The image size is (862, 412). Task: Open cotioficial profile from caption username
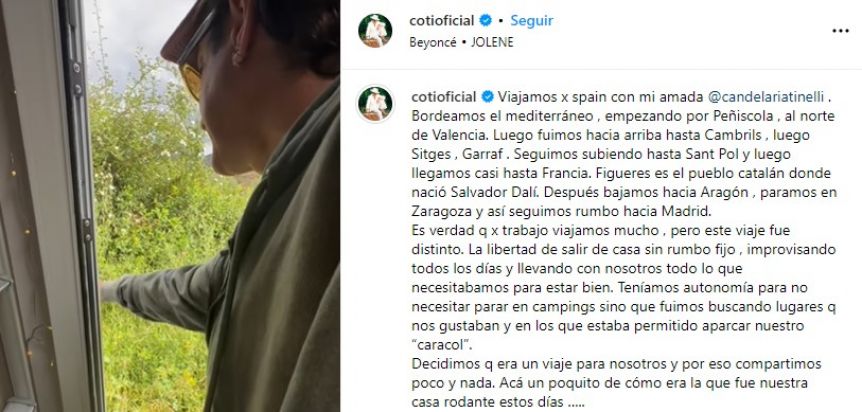[x=444, y=97]
